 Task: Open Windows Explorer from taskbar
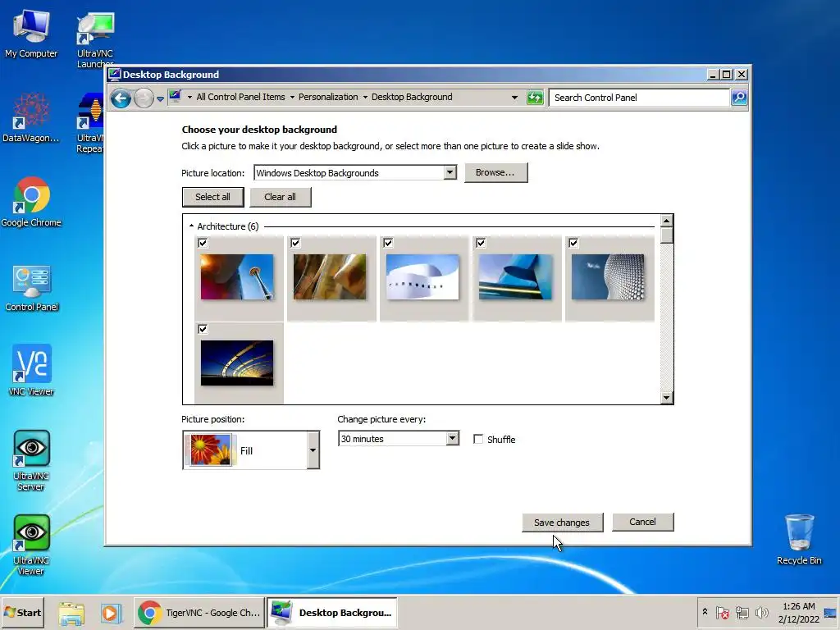tap(71, 613)
